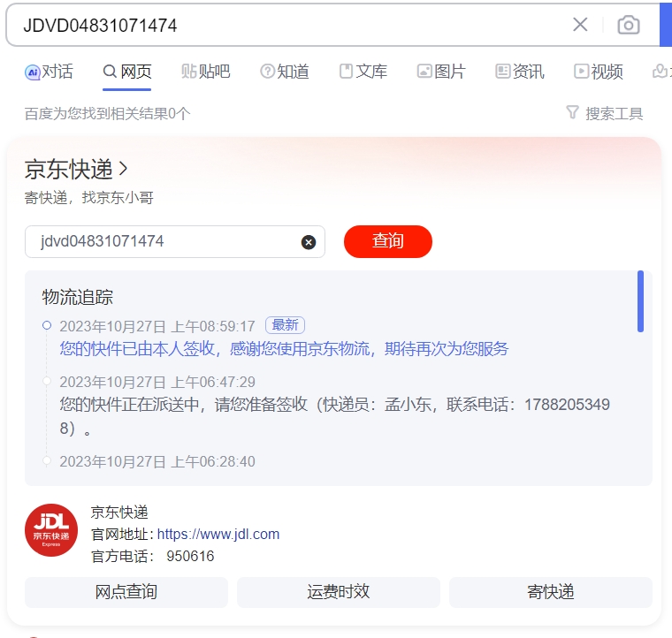
Task: Open https://www.jdl.com official link
Action: click(x=218, y=534)
